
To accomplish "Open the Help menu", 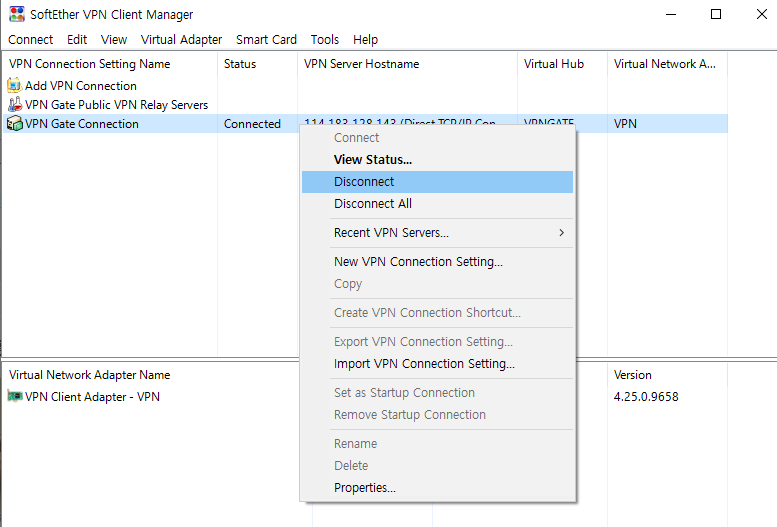I will (365, 40).
